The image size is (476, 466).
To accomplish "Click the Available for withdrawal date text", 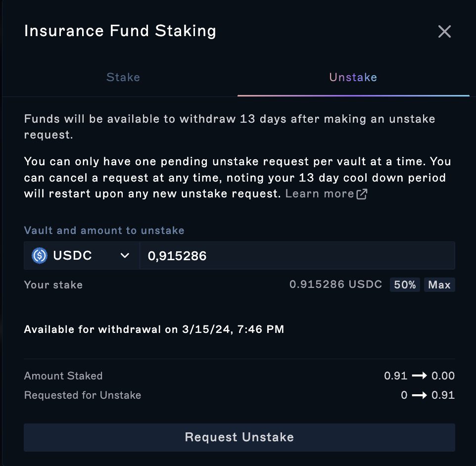I will click(154, 329).
